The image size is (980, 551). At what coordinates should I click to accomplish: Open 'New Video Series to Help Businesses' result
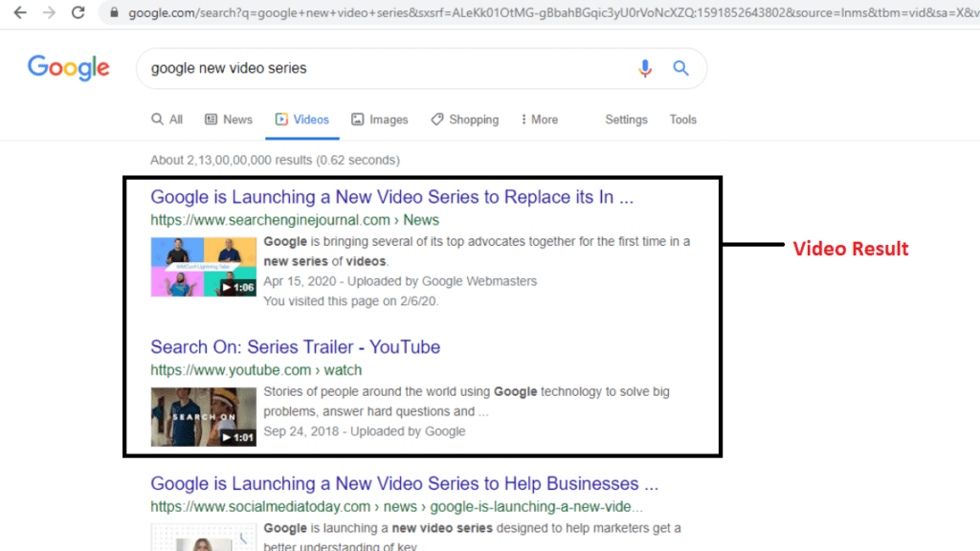(405, 483)
